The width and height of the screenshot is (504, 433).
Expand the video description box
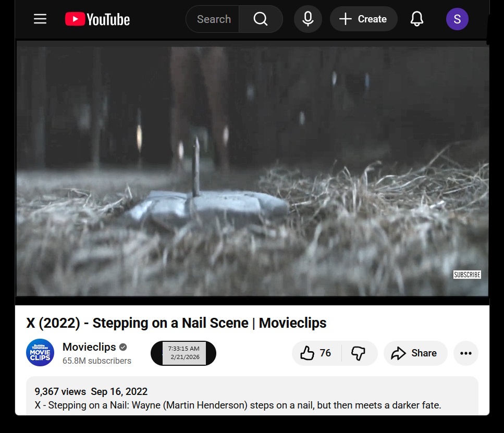(x=252, y=398)
